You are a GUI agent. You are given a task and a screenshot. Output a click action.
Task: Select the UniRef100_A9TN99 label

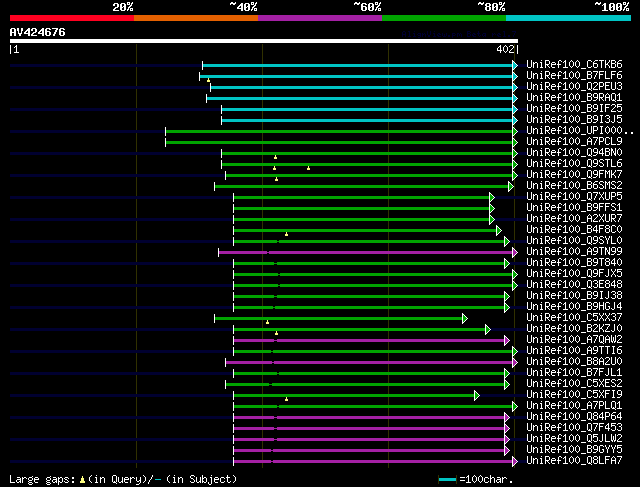pos(574,252)
